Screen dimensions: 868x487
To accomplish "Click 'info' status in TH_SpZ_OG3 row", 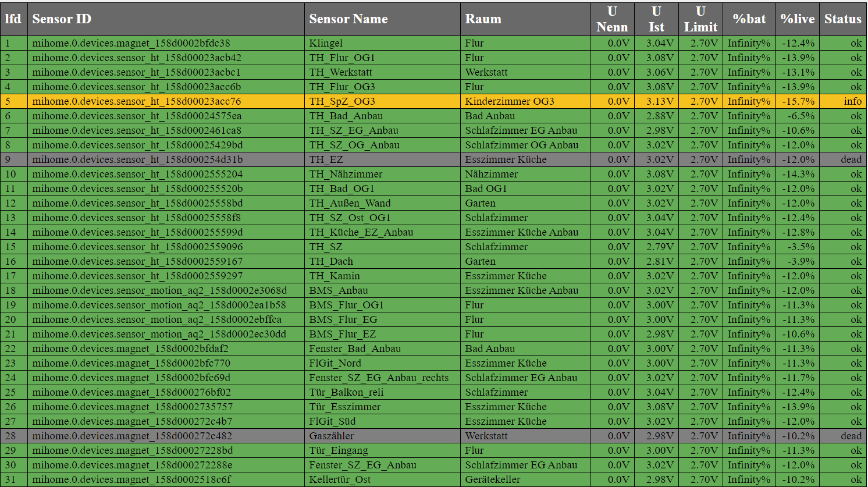I will (x=853, y=101).
